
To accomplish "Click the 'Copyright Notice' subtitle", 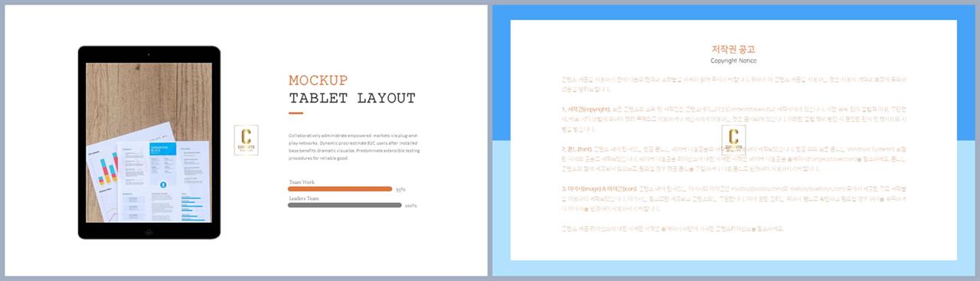I will pos(733,60).
